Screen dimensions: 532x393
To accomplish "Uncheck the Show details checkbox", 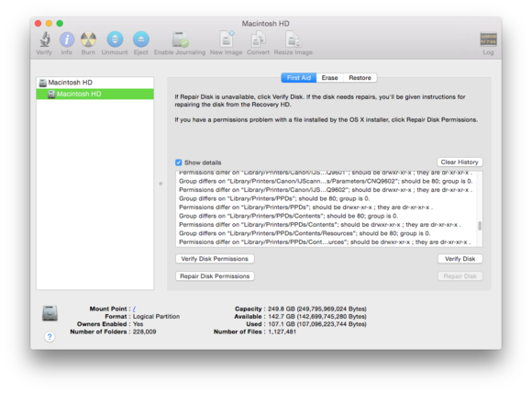I will 179,163.
